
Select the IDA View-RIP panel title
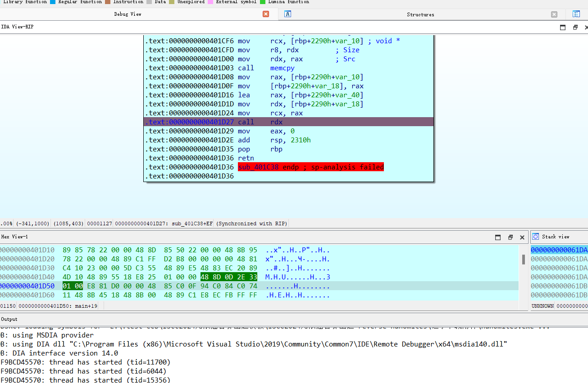pyautogui.click(x=17, y=27)
